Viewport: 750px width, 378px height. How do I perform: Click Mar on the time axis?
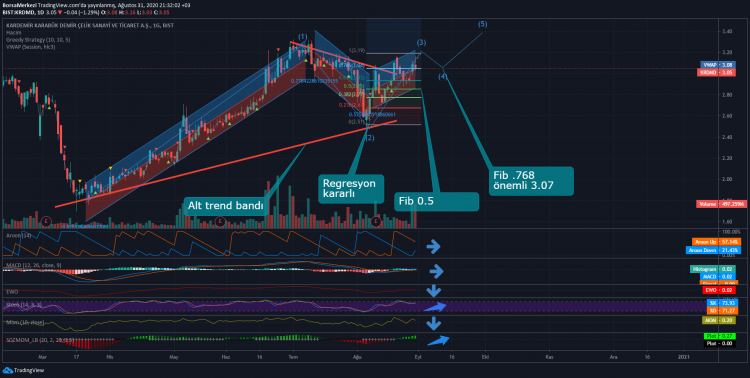point(43,357)
